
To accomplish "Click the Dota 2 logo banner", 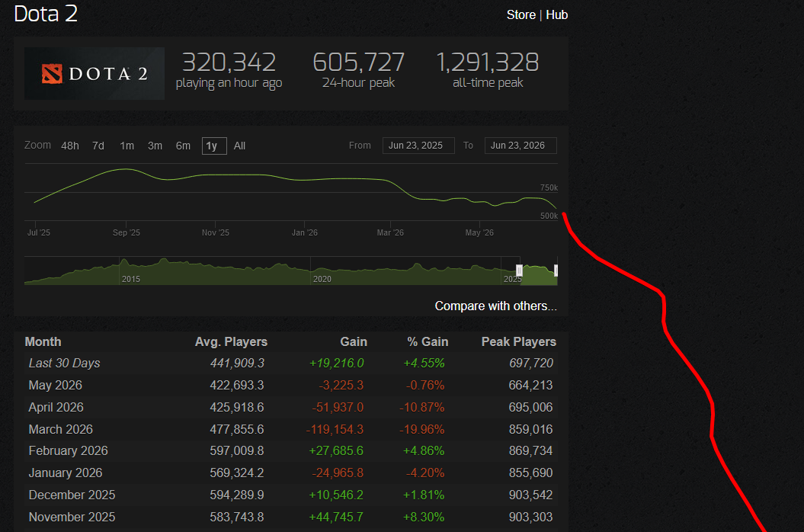I will tap(94, 73).
